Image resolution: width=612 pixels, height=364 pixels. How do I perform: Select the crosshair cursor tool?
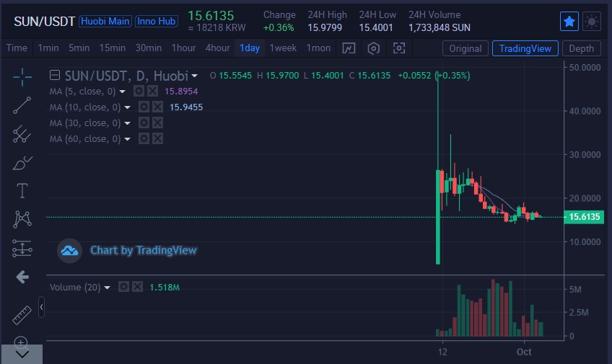pyautogui.click(x=22, y=77)
